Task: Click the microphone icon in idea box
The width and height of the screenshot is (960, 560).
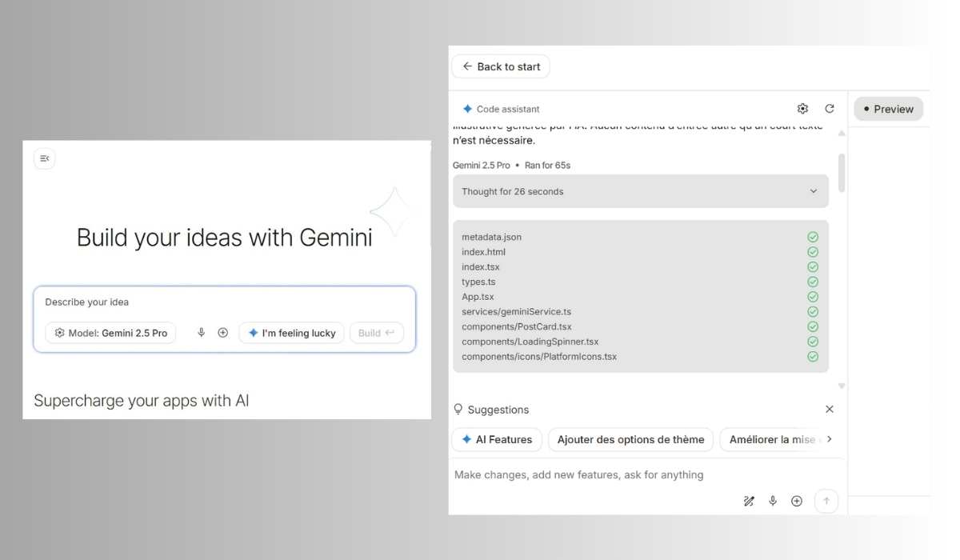Action: click(x=202, y=333)
